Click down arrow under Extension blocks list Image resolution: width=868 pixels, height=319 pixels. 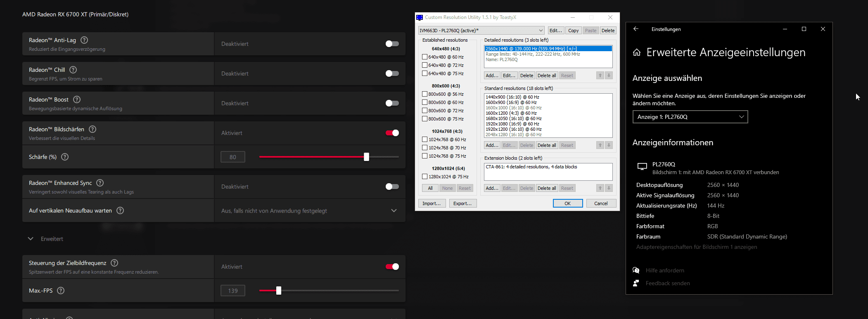pyautogui.click(x=609, y=188)
